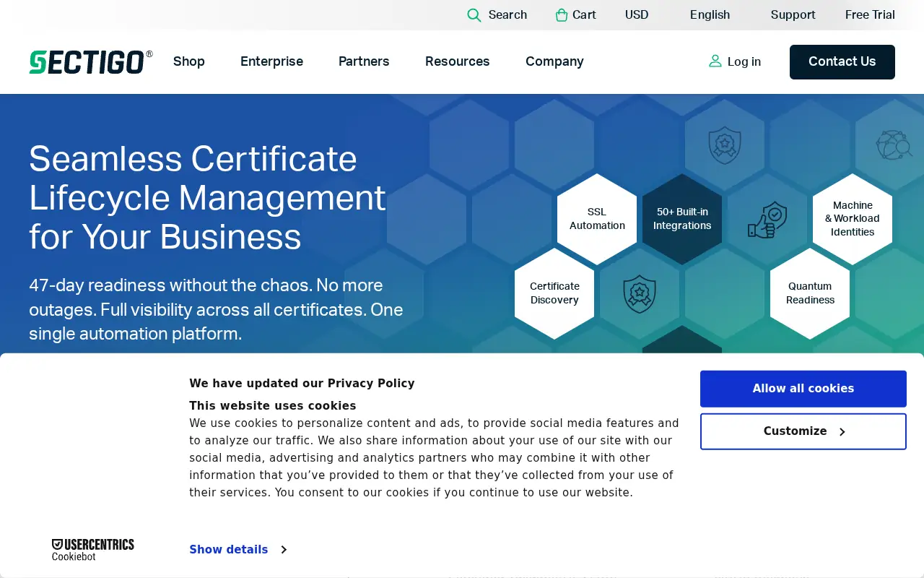This screenshot has height=578, width=924.
Task: Click the Contact Us button
Action: (x=842, y=62)
